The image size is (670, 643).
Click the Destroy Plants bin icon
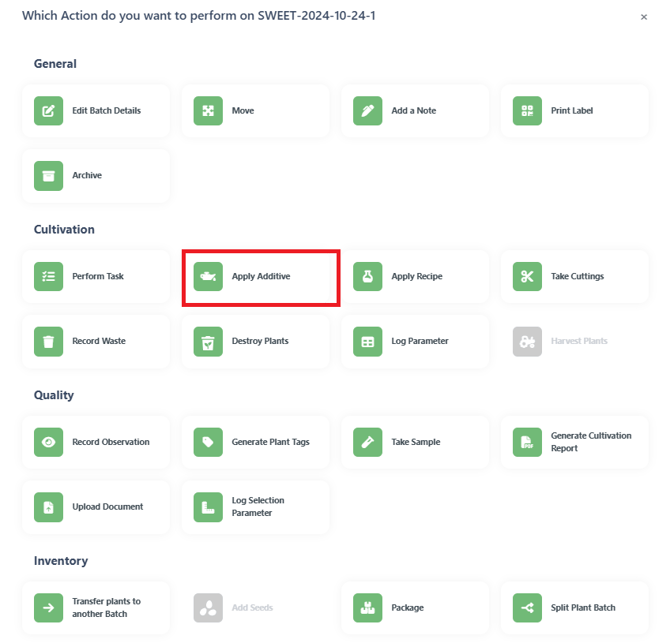[x=208, y=341]
